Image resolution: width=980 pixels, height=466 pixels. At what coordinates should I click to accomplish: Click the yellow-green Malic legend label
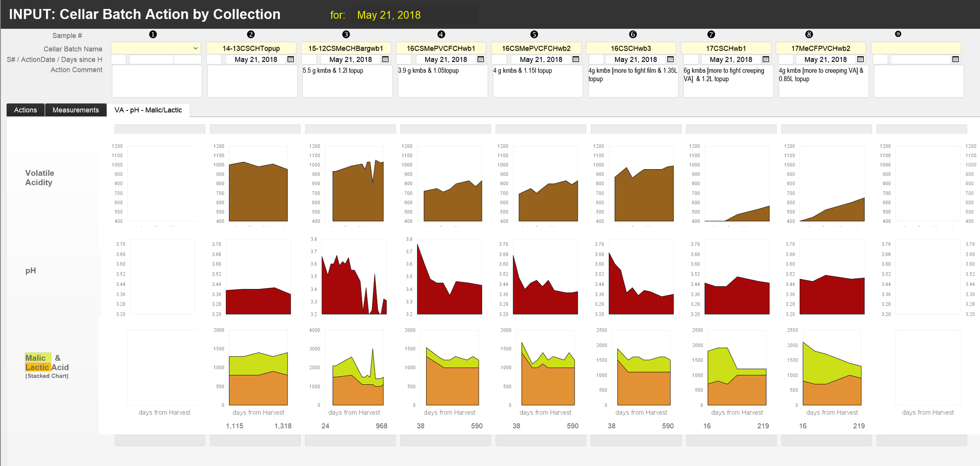(38, 358)
